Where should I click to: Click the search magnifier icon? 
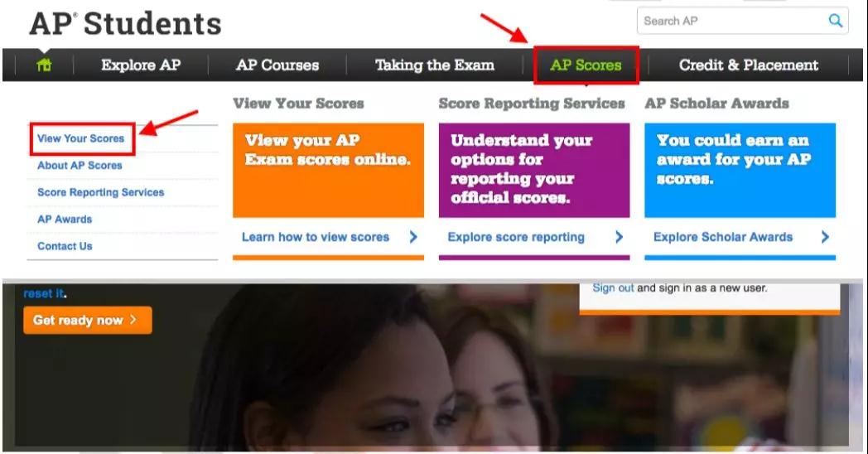[x=835, y=21]
